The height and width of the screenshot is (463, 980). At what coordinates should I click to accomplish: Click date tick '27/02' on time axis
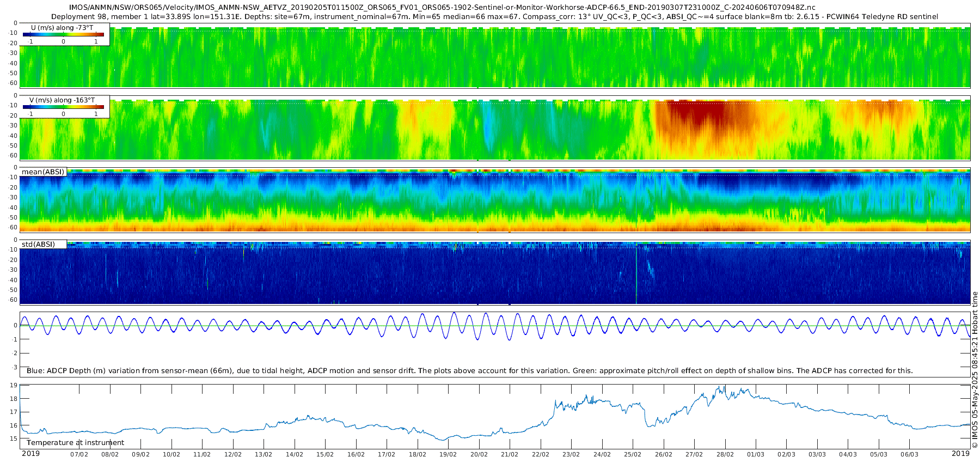point(694,454)
